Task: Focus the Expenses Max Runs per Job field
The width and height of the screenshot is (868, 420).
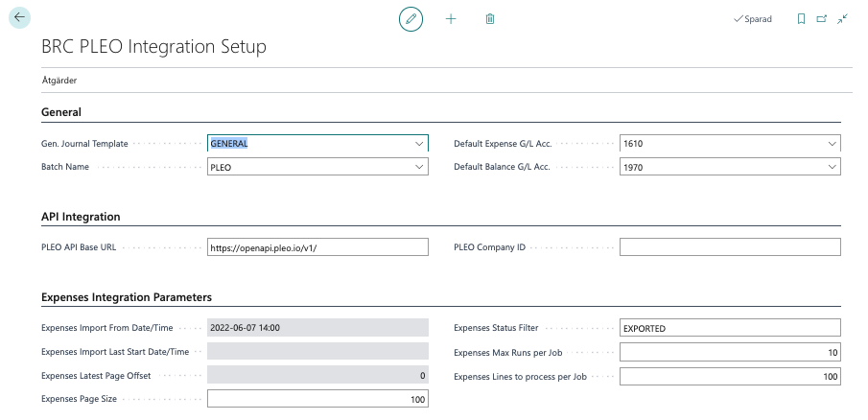Action: coord(729,352)
